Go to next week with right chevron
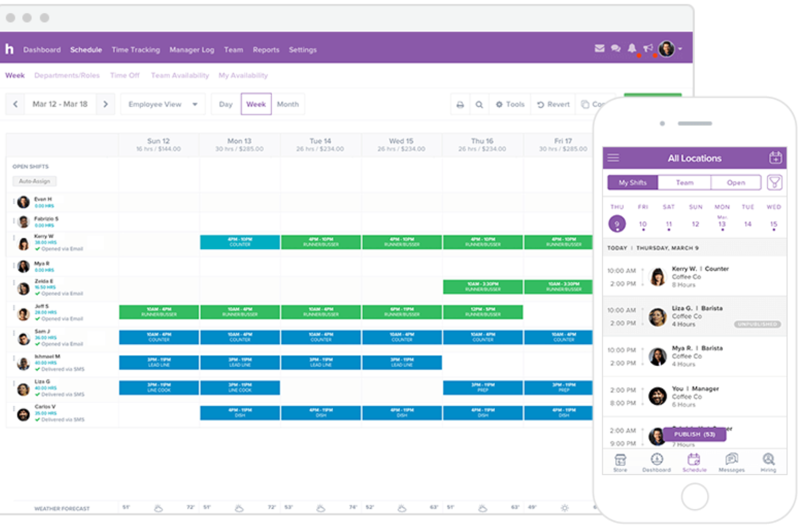The height and width of the screenshot is (532, 798). click(x=106, y=105)
